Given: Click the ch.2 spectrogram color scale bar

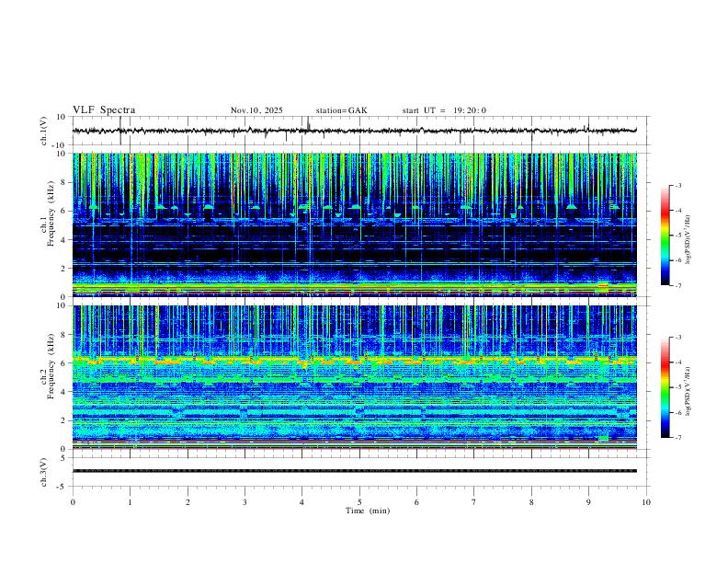Looking at the screenshot, I should pyautogui.click(x=665, y=387).
